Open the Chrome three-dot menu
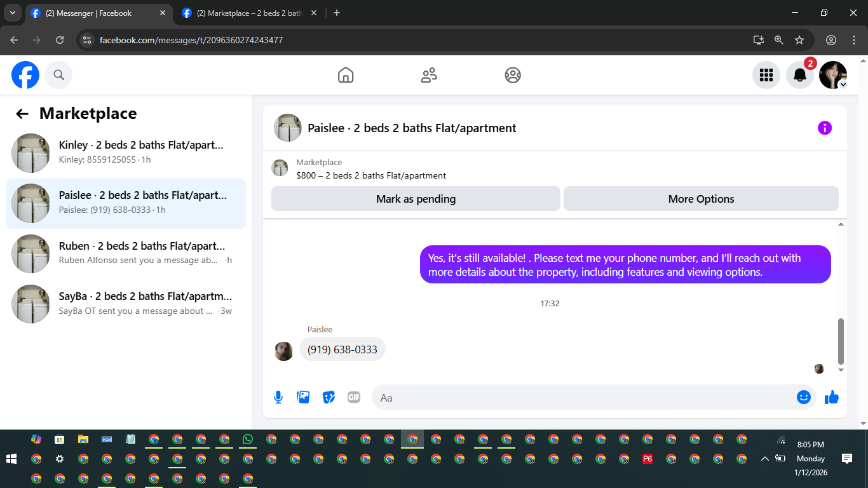Screen dimensions: 868x488 (x=854, y=40)
